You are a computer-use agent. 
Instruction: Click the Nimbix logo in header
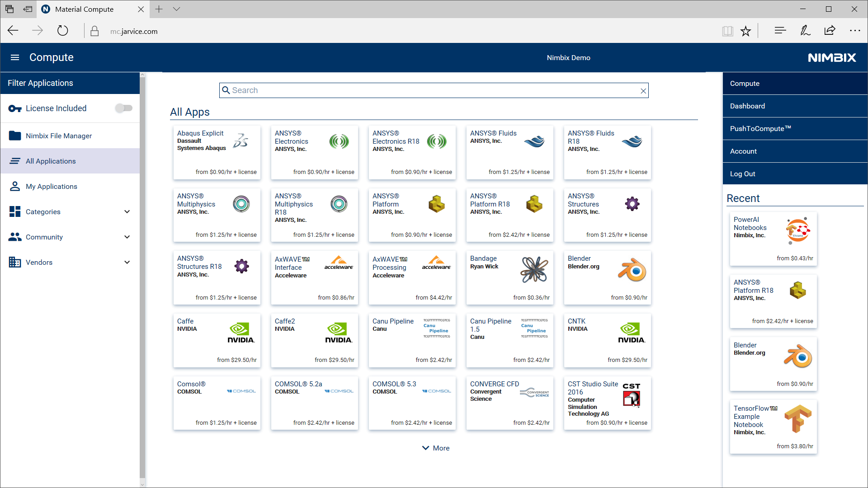(832, 57)
